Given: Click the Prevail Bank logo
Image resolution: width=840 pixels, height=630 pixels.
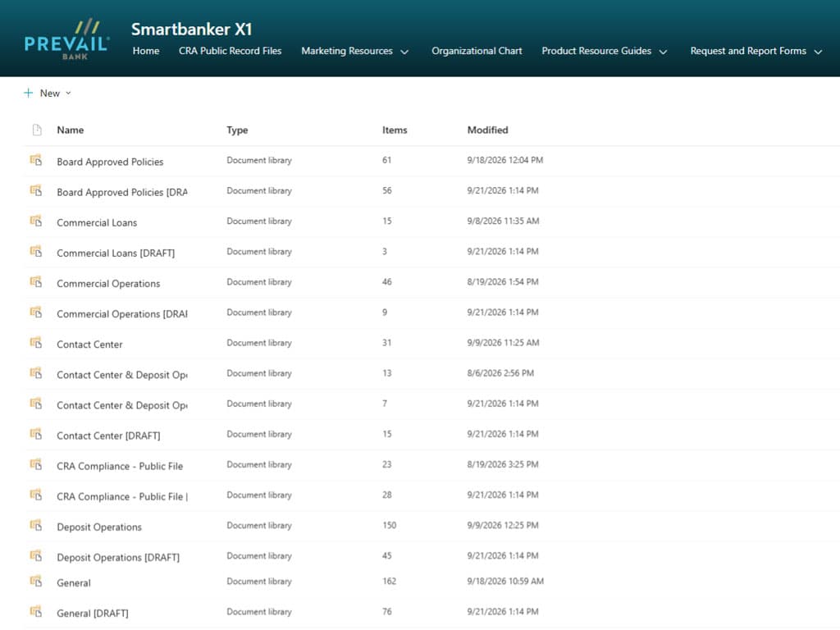Looking at the screenshot, I should tap(67, 39).
